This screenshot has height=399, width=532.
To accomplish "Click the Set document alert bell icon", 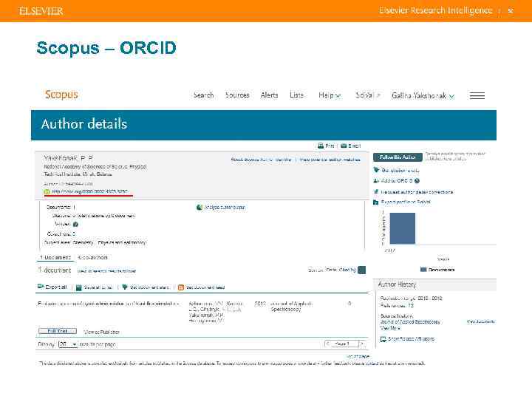I will pyautogui.click(x=125, y=287).
